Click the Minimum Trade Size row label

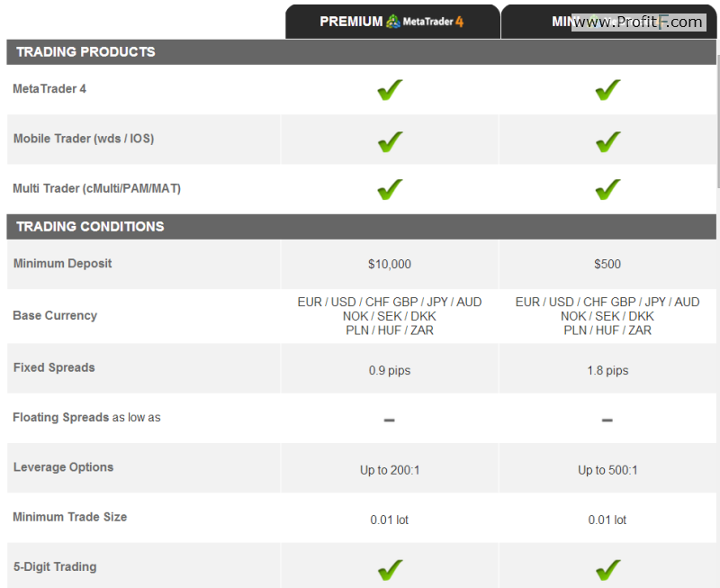coord(70,517)
